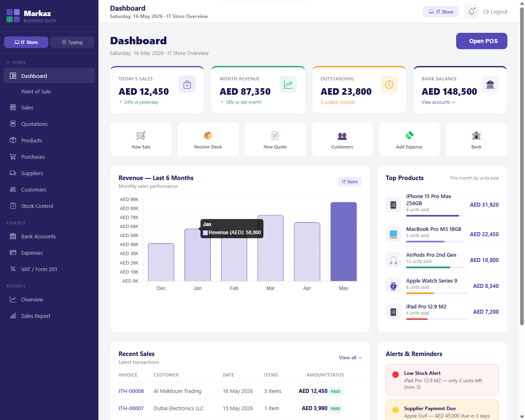Click the iPad Pro 12.9 M2 icon

click(393, 312)
